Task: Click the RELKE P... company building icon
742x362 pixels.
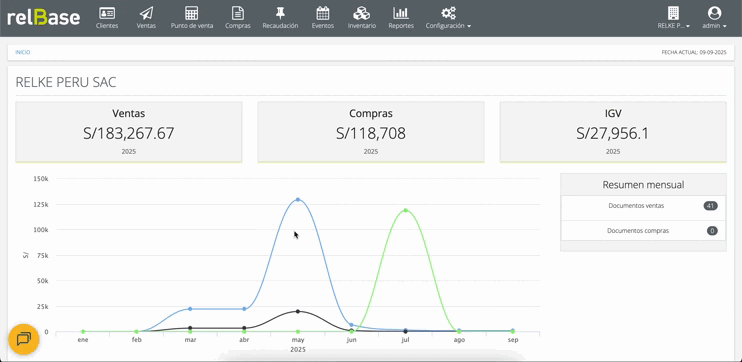Action: click(673, 13)
